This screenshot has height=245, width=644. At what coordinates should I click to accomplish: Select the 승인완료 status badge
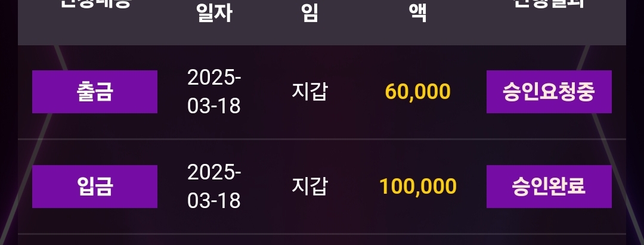click(x=549, y=187)
